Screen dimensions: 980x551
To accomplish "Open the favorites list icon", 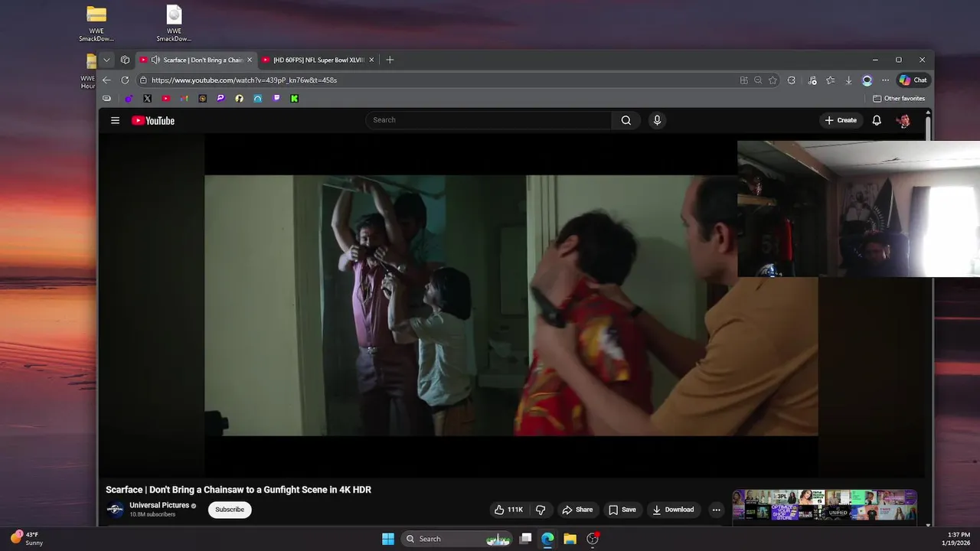I will tap(830, 80).
